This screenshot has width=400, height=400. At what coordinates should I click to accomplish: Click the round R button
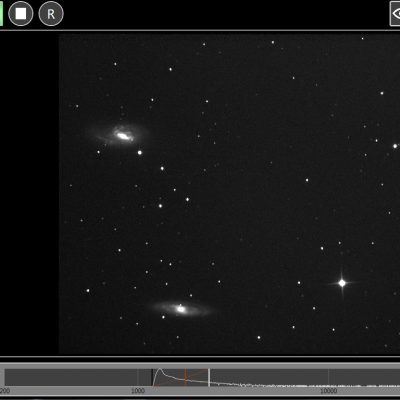51,14
